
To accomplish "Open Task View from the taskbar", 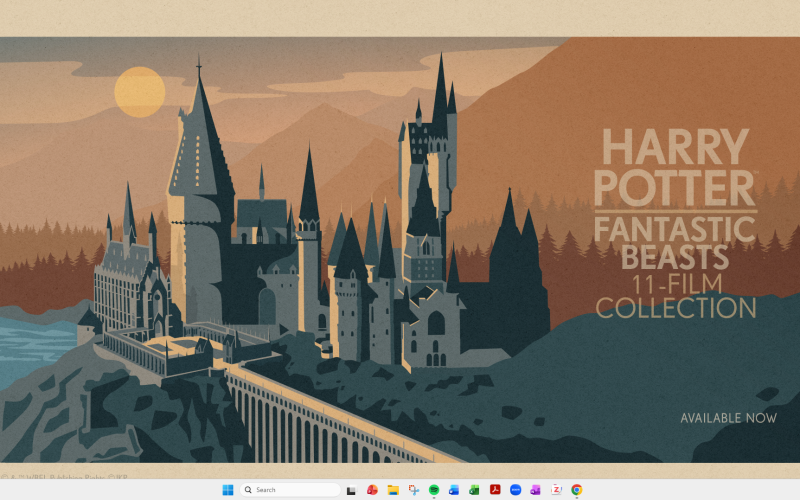I will click(x=351, y=490).
